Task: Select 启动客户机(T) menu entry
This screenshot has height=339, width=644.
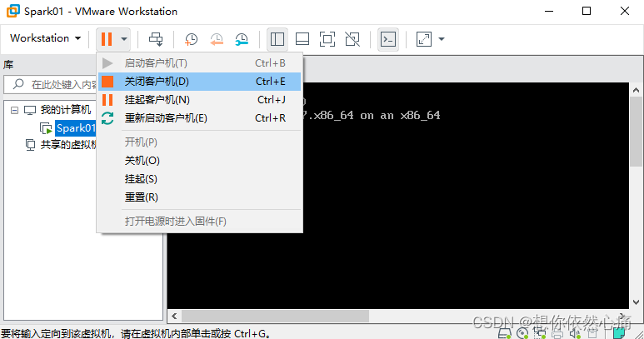Action: point(200,63)
